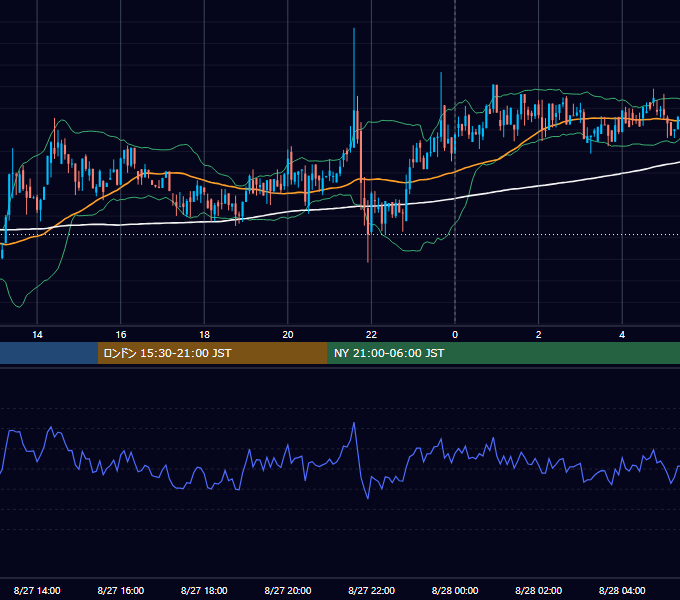Screen dimensions: 680x600
Task: Click the 8/28 04:00 date label
Action: (622, 590)
